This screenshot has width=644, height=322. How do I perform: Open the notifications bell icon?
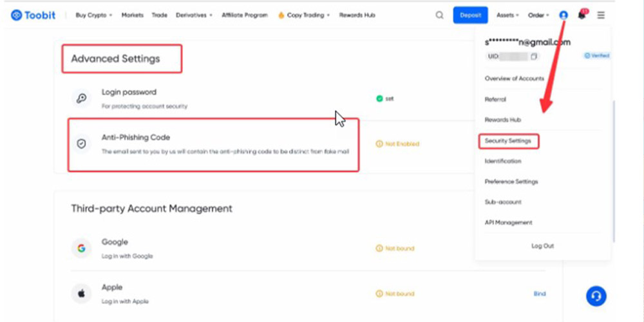582,15
